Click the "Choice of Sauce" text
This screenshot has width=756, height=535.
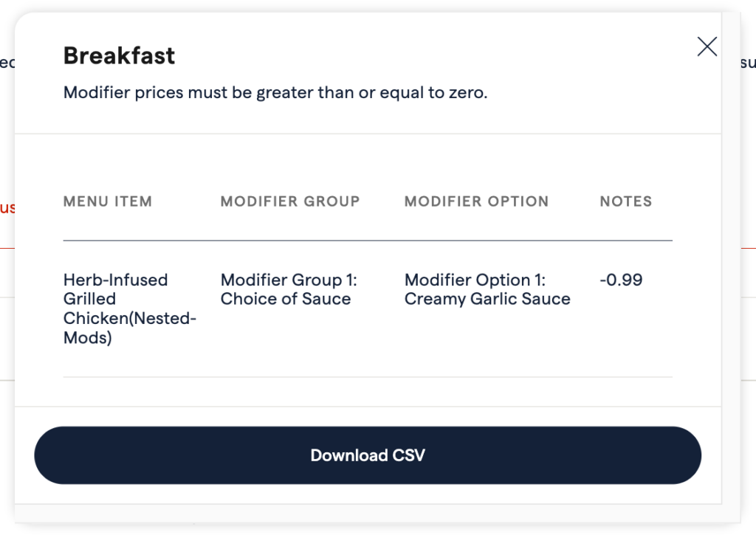coord(286,299)
